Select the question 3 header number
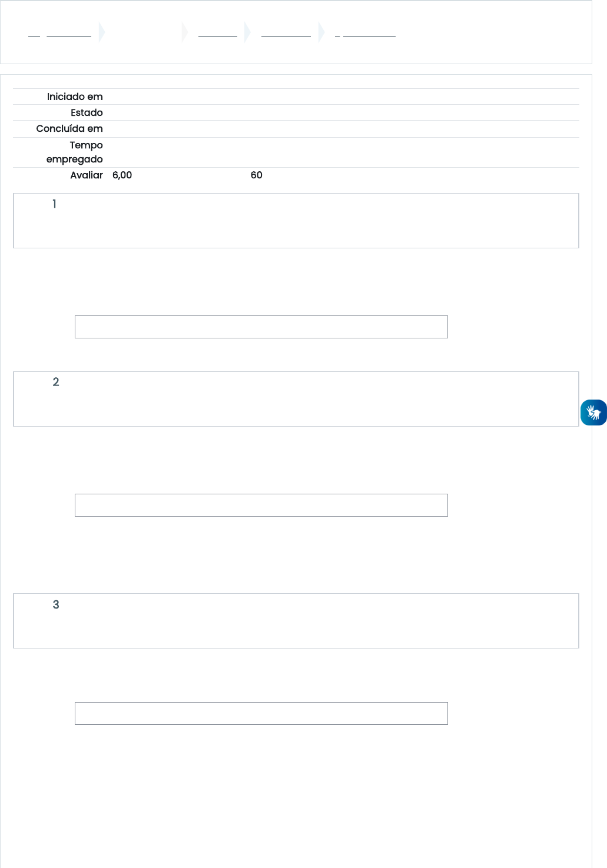The image size is (607, 868). (x=56, y=605)
